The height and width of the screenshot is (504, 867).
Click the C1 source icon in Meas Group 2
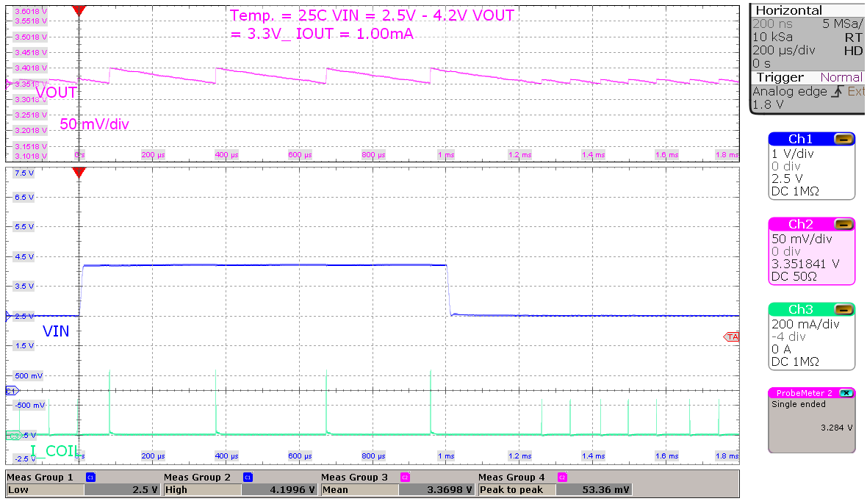tap(250, 477)
